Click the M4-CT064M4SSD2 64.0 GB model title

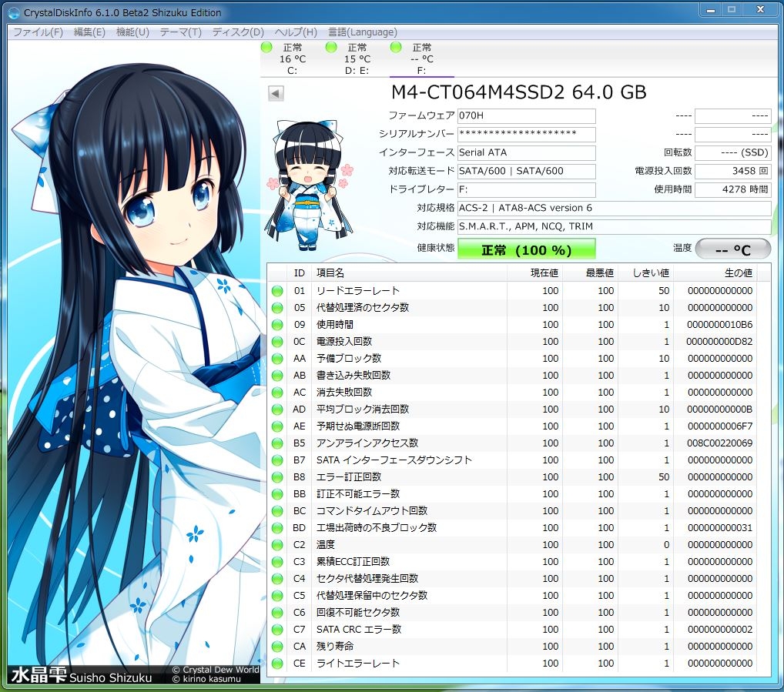[x=518, y=92]
